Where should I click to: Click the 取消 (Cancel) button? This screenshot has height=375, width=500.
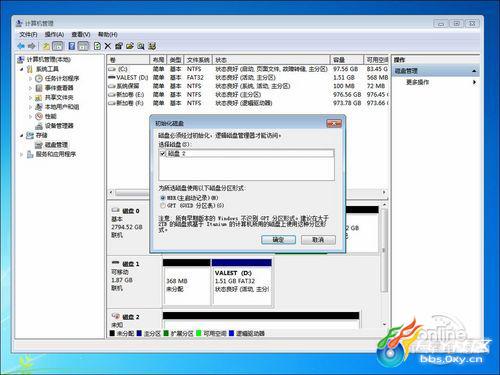point(318,240)
